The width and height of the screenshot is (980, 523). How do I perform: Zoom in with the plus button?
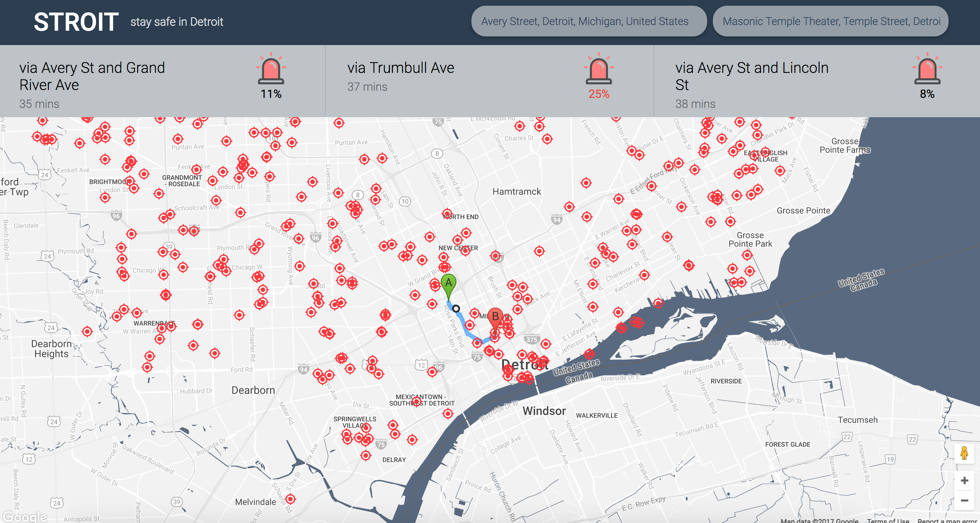coord(964,480)
